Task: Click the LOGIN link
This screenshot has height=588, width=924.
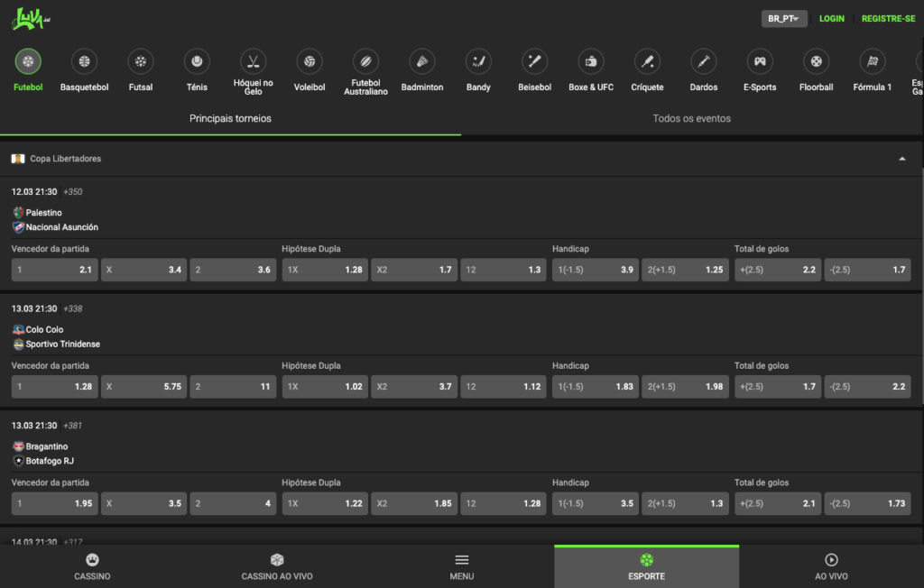Action: 831,19
